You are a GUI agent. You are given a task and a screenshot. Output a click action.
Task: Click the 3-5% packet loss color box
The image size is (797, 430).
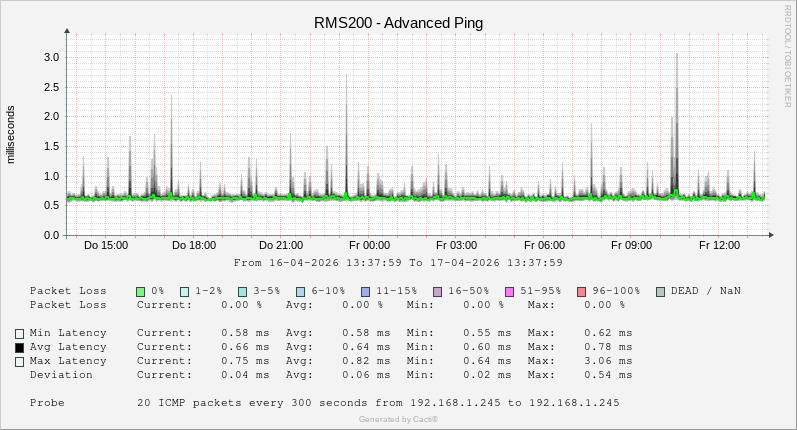pos(243,291)
